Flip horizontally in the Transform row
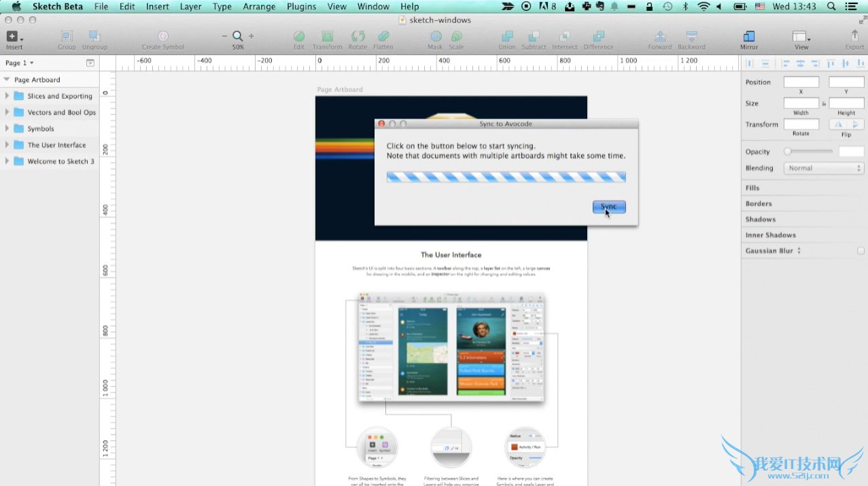This screenshot has height=486, width=868. (x=838, y=124)
